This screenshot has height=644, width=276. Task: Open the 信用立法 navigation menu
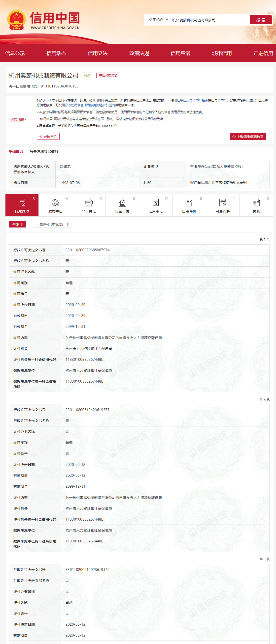pyautogui.click(x=98, y=53)
